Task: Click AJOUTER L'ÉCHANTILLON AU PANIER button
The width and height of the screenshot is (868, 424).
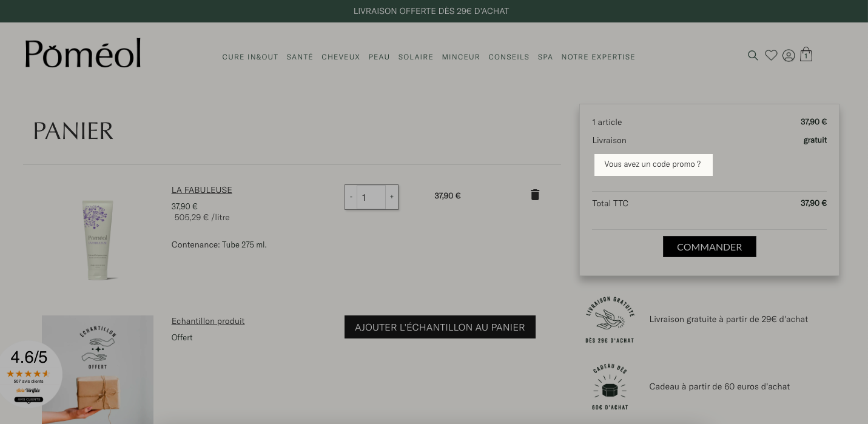Action: (440, 327)
